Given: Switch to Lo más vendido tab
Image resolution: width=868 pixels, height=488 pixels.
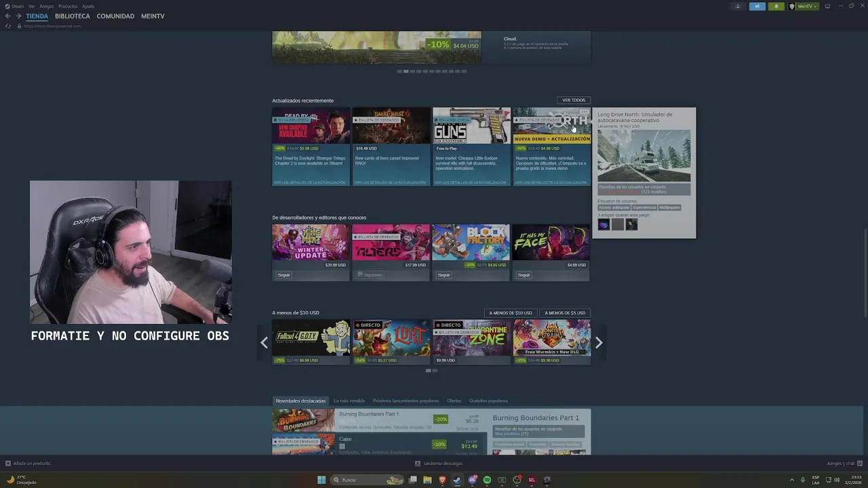Looking at the screenshot, I should pyautogui.click(x=349, y=401).
